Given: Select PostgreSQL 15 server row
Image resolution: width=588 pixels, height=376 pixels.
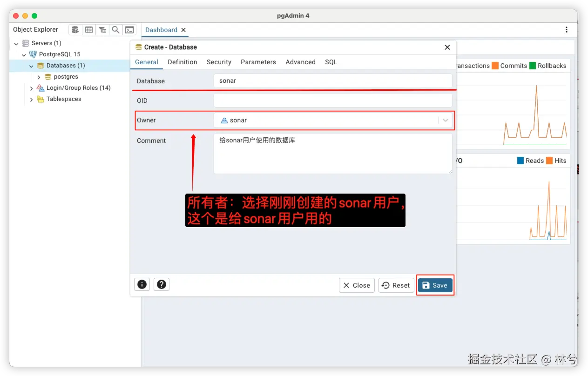Looking at the screenshot, I should click(x=60, y=54).
